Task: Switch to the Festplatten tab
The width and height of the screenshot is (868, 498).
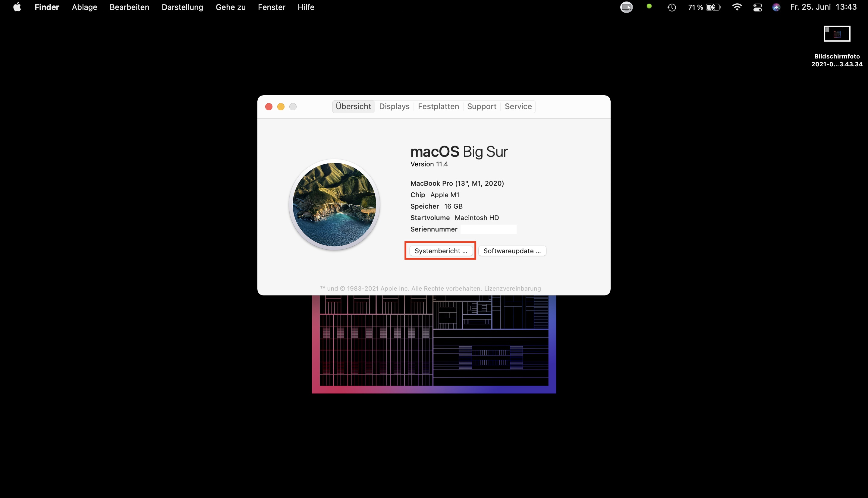Action: [x=438, y=106]
